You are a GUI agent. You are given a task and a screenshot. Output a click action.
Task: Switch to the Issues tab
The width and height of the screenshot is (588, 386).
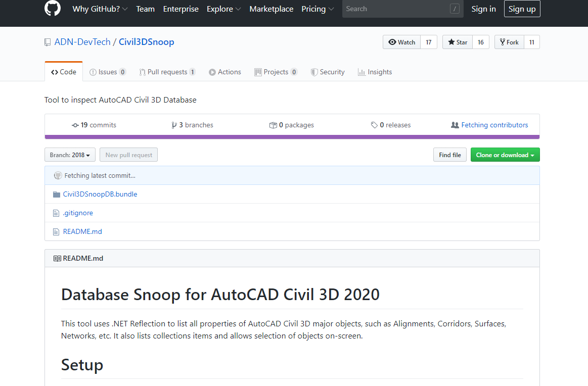pos(107,71)
